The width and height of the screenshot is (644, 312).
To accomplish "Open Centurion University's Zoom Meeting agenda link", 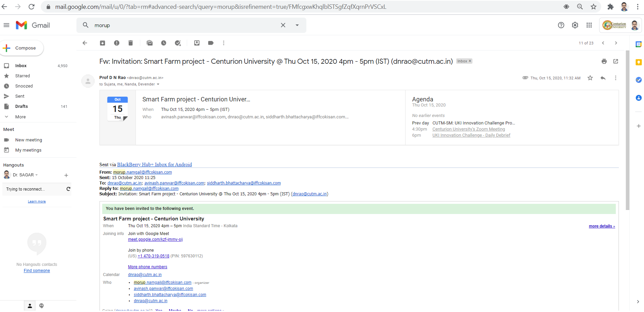I will (469, 129).
